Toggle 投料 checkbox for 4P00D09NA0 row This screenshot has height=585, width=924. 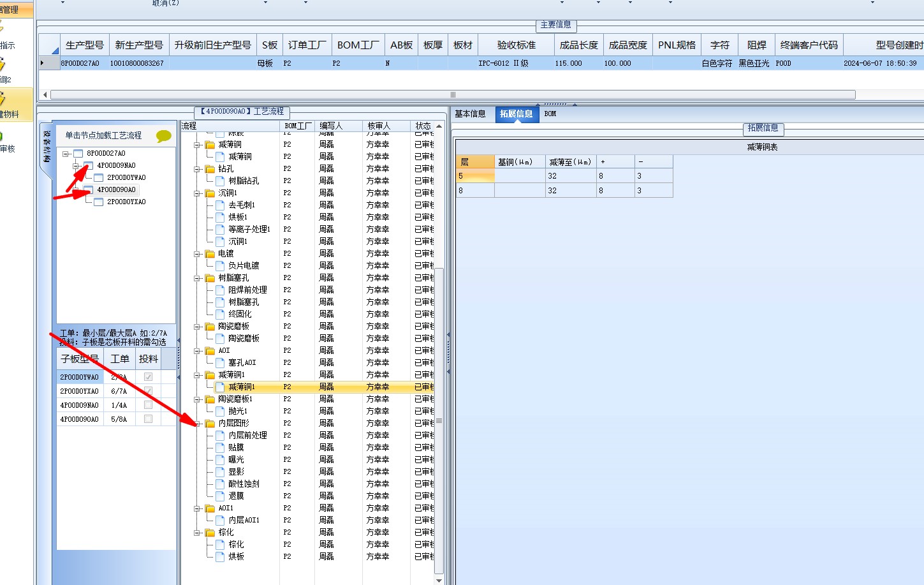click(x=148, y=405)
